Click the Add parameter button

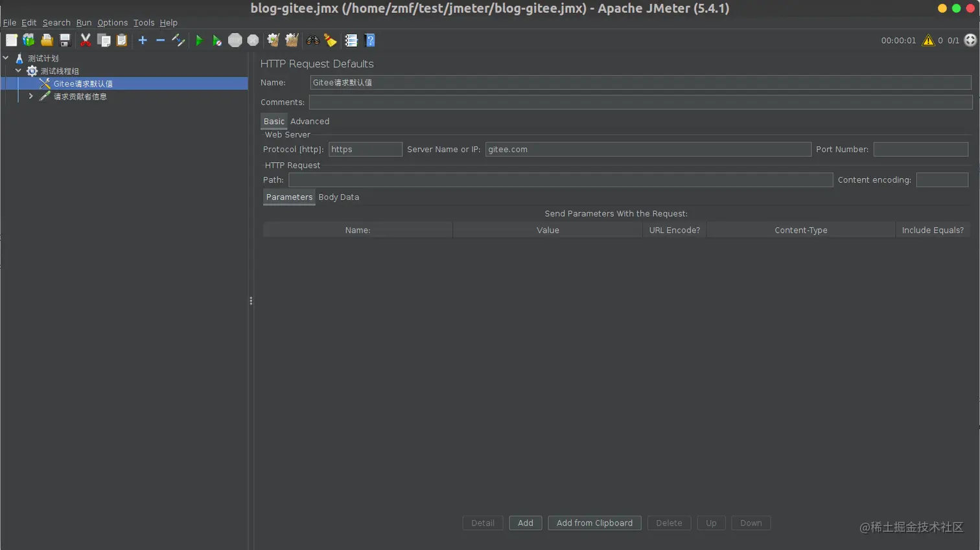pos(526,523)
